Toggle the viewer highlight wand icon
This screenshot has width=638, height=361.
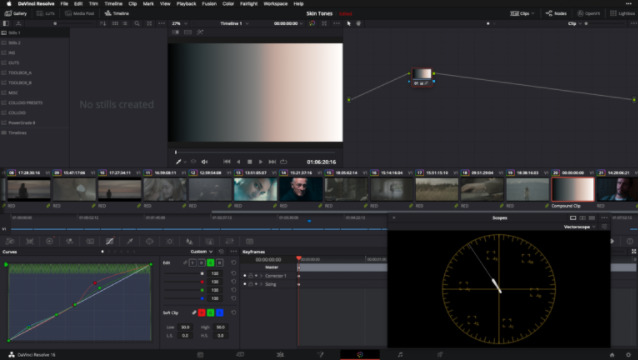click(x=200, y=32)
